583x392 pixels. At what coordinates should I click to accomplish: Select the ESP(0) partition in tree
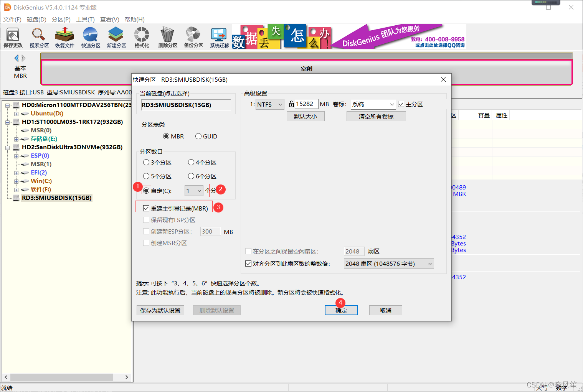[x=40, y=156]
